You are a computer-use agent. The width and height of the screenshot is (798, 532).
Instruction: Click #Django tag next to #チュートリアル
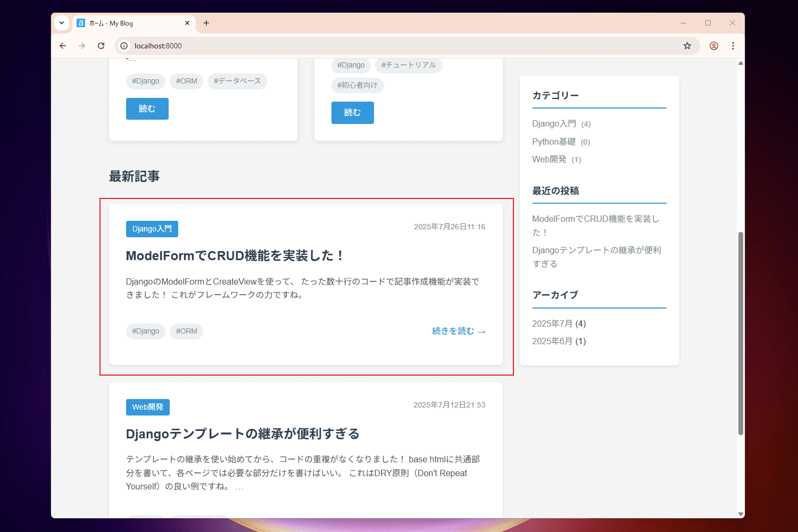coord(351,65)
